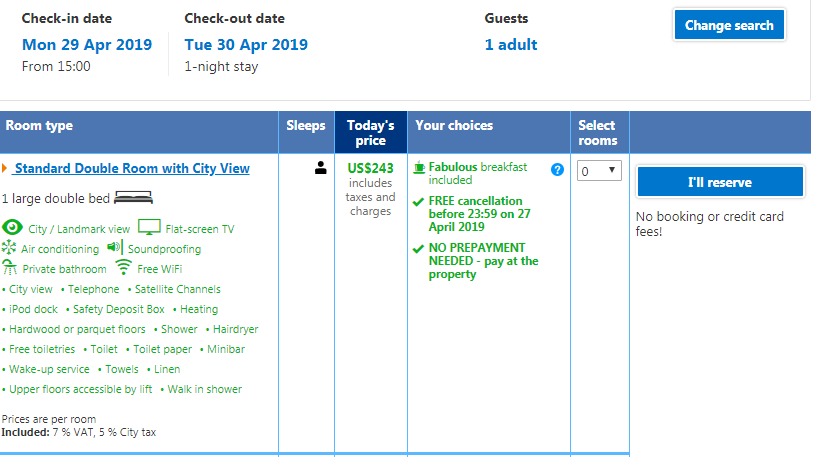Click the breakfast coffee cup icon
Viewport: 826px width, 457px height.
pos(419,168)
